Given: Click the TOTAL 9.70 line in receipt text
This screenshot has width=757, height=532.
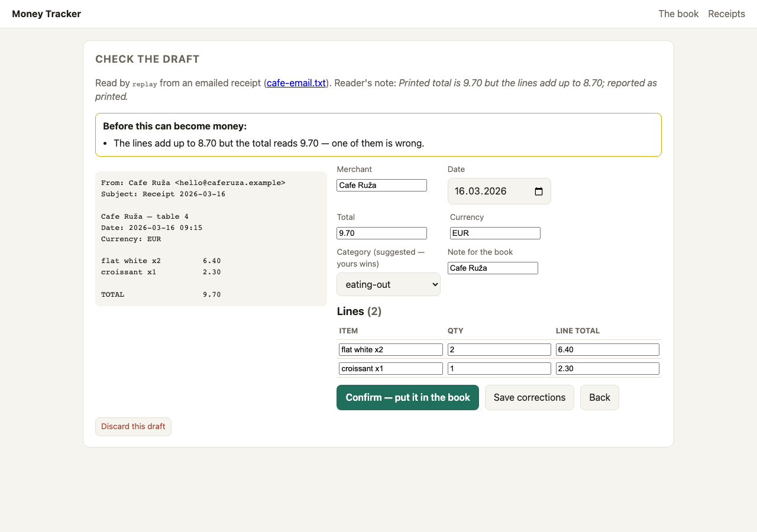Looking at the screenshot, I should point(161,294).
